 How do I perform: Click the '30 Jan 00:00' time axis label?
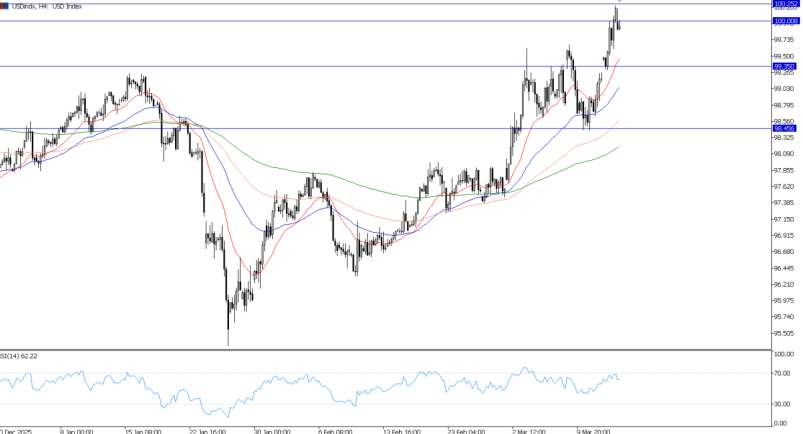point(272,431)
